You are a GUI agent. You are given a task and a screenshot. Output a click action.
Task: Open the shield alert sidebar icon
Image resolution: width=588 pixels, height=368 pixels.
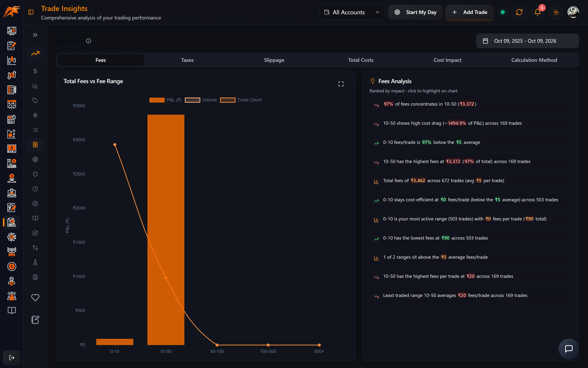(35, 174)
